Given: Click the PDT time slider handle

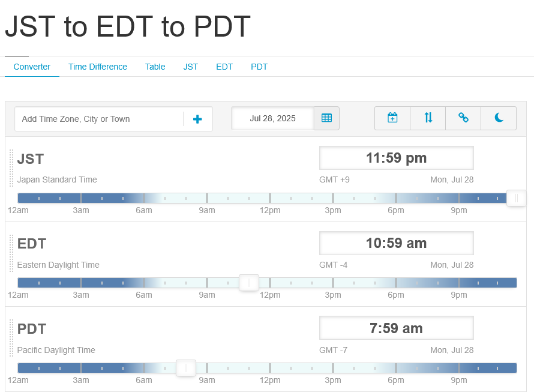Looking at the screenshot, I should pyautogui.click(x=186, y=367).
